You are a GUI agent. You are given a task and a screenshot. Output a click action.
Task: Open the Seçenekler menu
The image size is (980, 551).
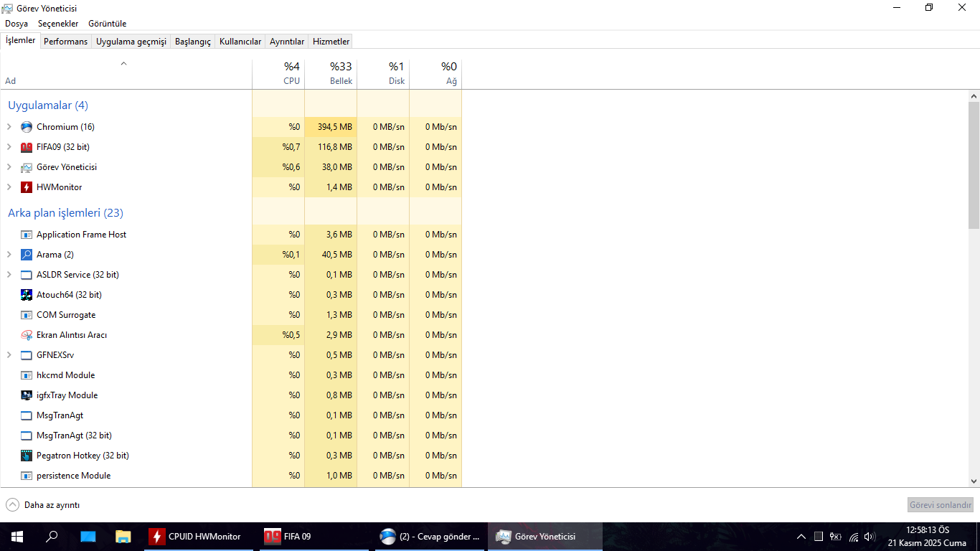58,24
